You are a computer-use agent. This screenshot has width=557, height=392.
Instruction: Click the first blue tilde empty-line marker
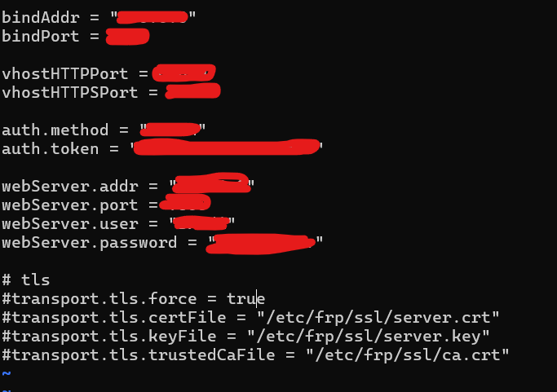(x=7, y=373)
